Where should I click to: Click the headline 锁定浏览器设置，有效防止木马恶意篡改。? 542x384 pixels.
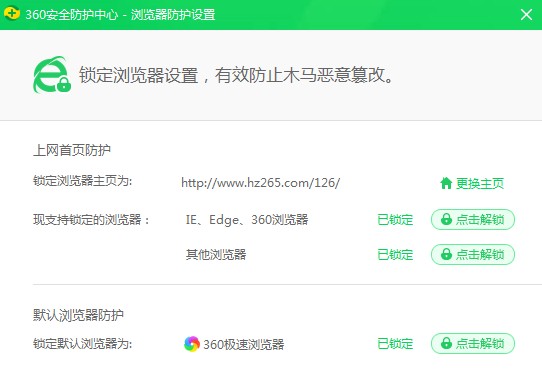click(236, 75)
